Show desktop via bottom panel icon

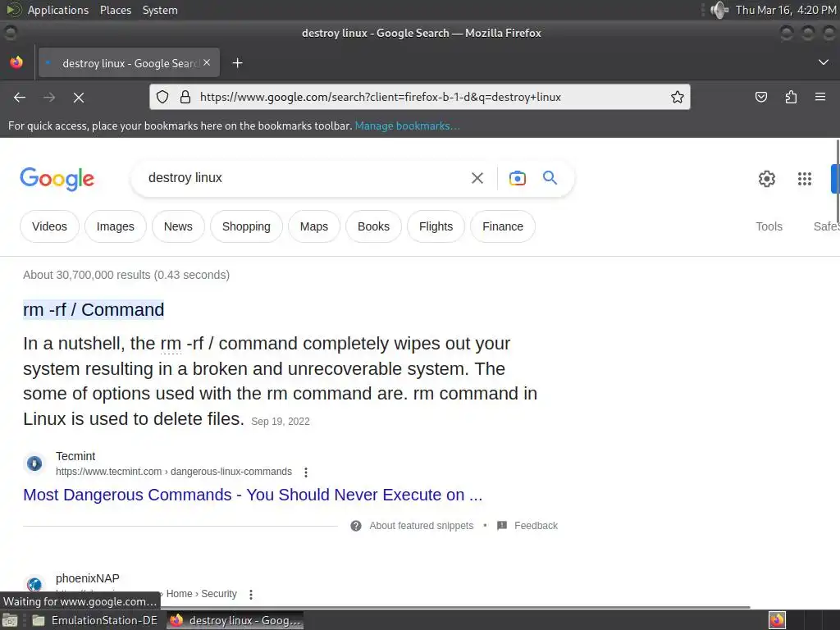pos(10,620)
